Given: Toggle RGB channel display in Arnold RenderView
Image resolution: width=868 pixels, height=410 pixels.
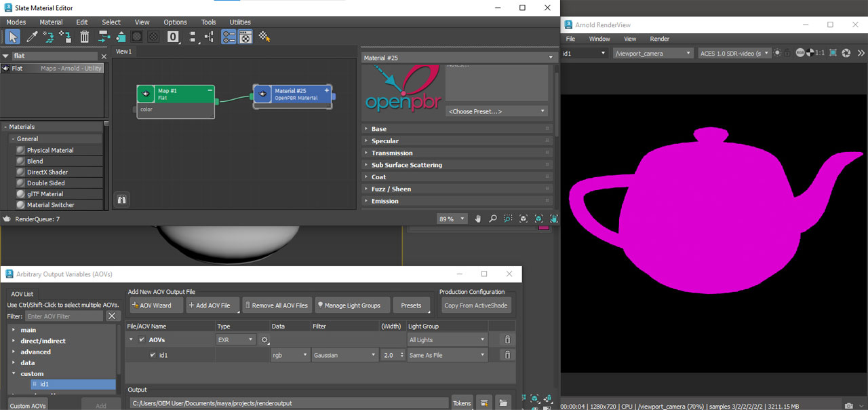Looking at the screenshot, I should coord(800,53).
